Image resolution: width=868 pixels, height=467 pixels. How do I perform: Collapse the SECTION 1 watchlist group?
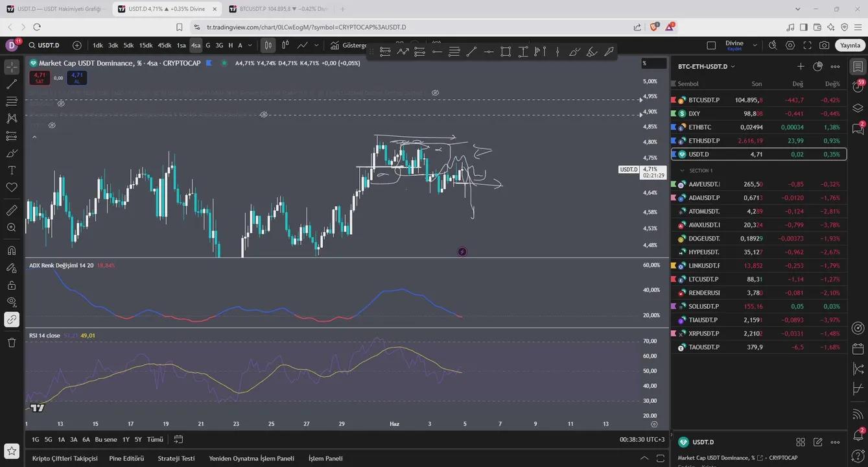point(682,171)
